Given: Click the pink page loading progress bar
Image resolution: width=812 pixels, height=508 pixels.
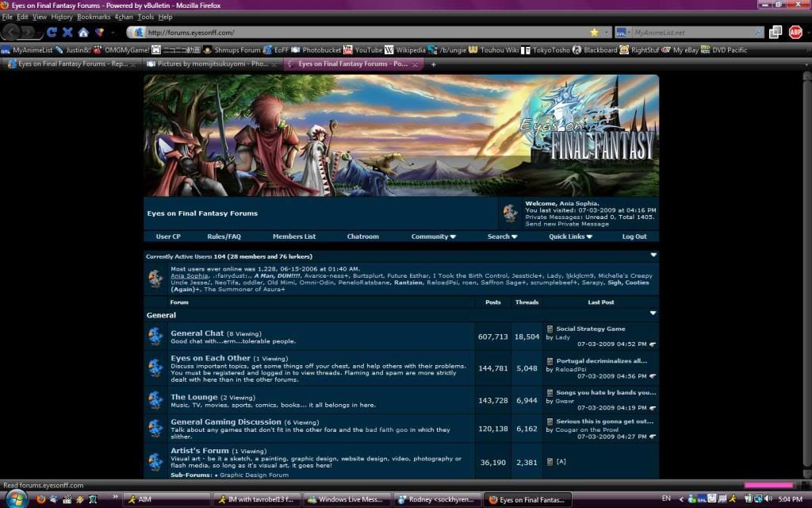Looking at the screenshot, I should [x=769, y=485].
